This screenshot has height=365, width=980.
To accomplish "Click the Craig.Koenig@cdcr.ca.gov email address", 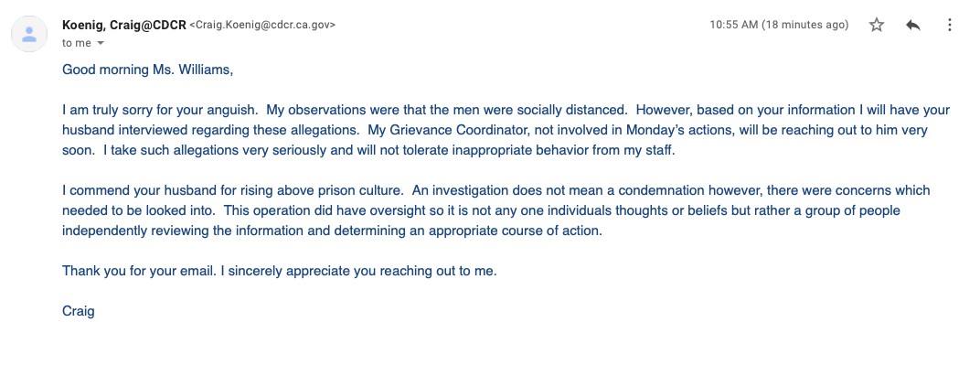I will coord(262,25).
